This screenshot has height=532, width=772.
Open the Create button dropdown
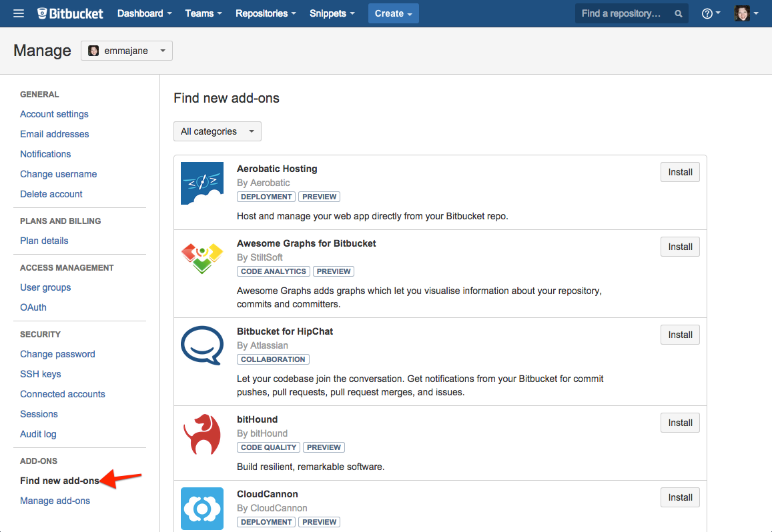393,13
